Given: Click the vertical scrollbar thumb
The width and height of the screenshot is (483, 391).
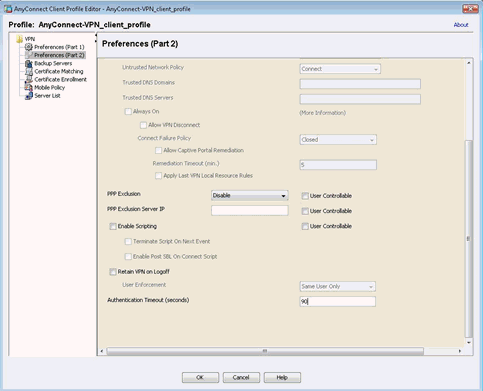Looking at the screenshot, I should [x=469, y=239].
